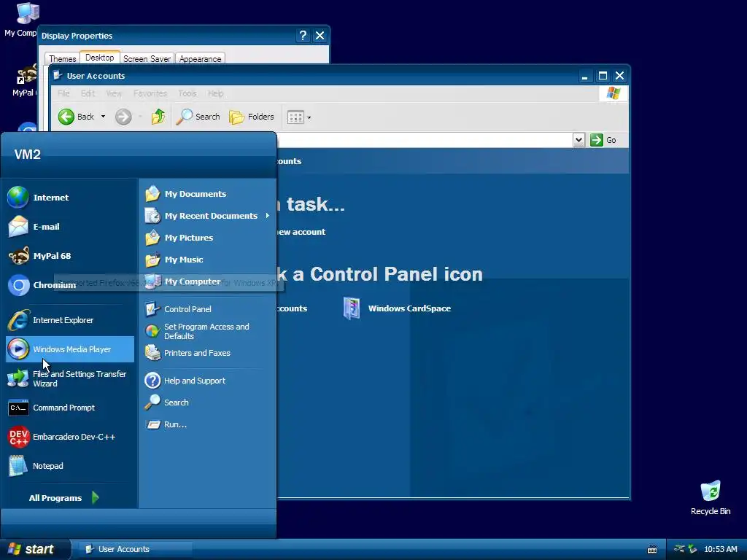This screenshot has height=560, width=747.
Task: Click the Up folder toolbar icon
Action: [x=158, y=117]
